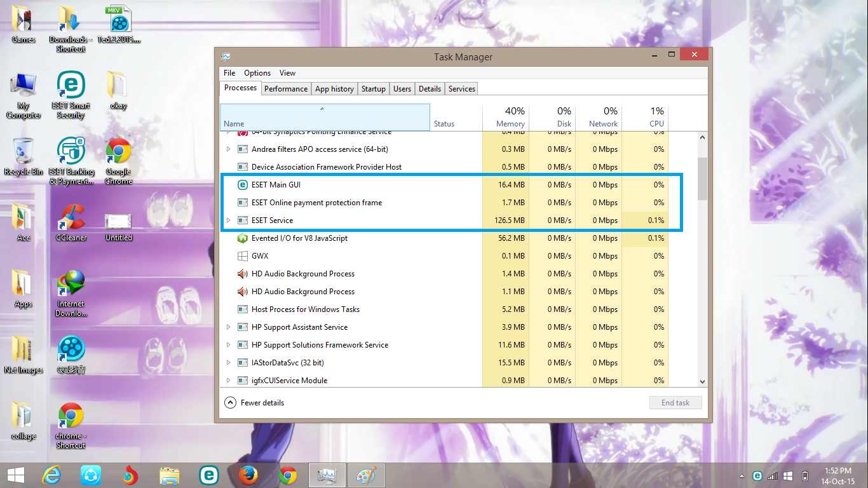Expand the Andrea filters APO access service row
The width and height of the screenshot is (868, 488).
pos(229,149)
